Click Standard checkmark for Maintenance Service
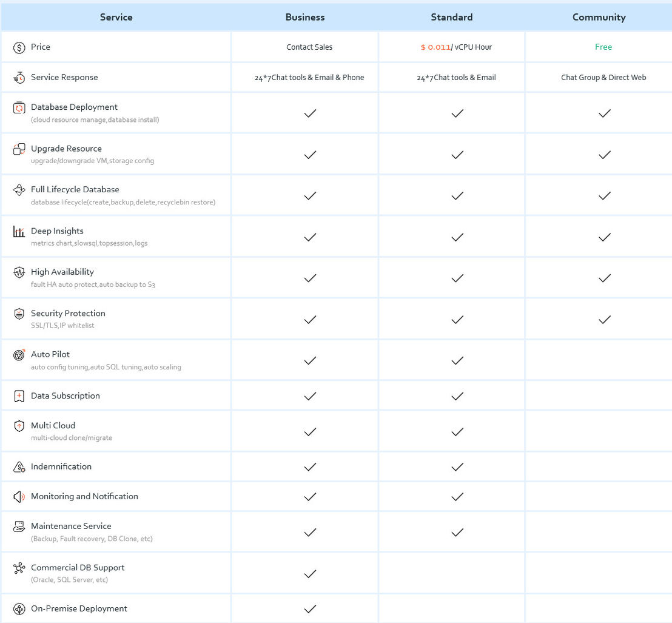Viewport: 672px width, 623px height. point(457,533)
